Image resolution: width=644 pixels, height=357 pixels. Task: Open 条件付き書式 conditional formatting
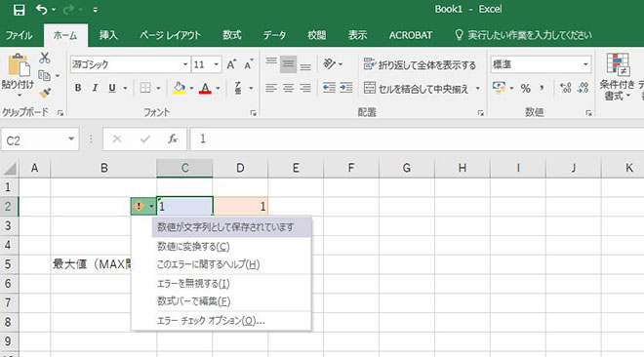(x=617, y=77)
